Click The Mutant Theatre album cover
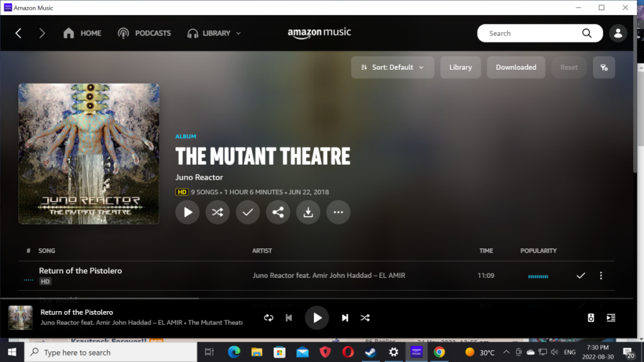 (89, 154)
